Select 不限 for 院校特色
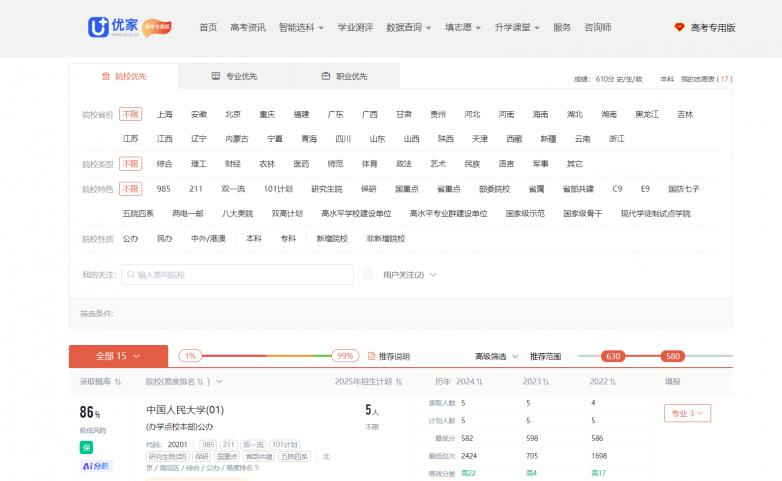The height and width of the screenshot is (481, 782). (130, 189)
